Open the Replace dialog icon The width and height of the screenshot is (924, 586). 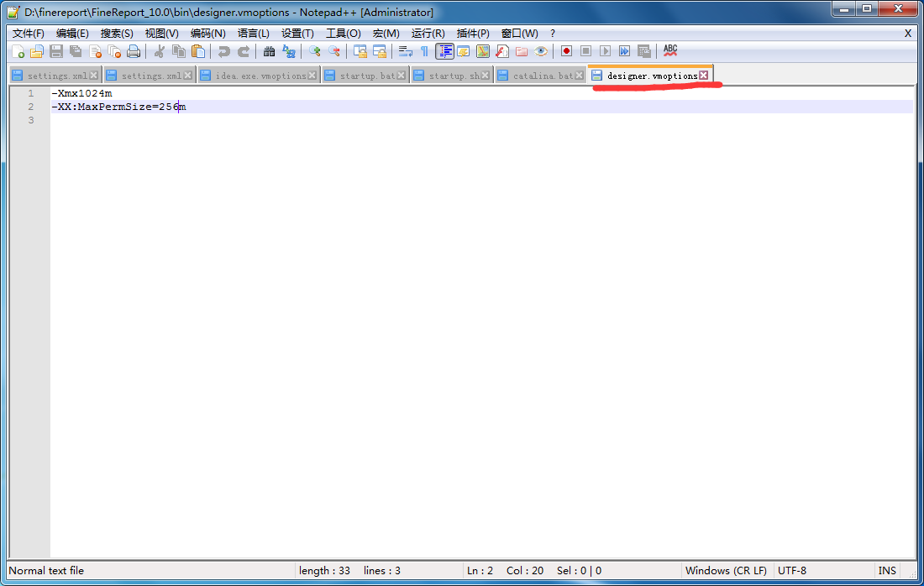(x=288, y=52)
